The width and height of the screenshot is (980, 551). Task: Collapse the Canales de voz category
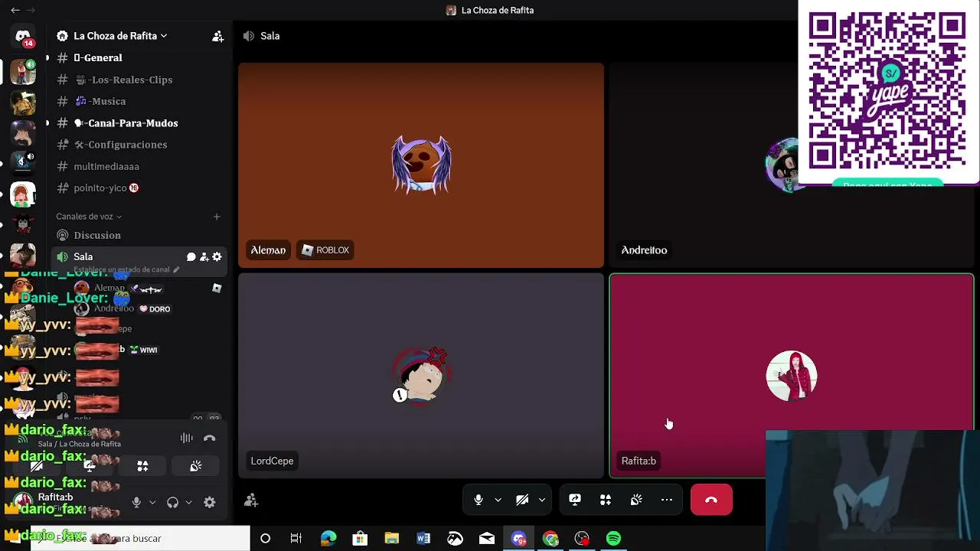coord(89,217)
